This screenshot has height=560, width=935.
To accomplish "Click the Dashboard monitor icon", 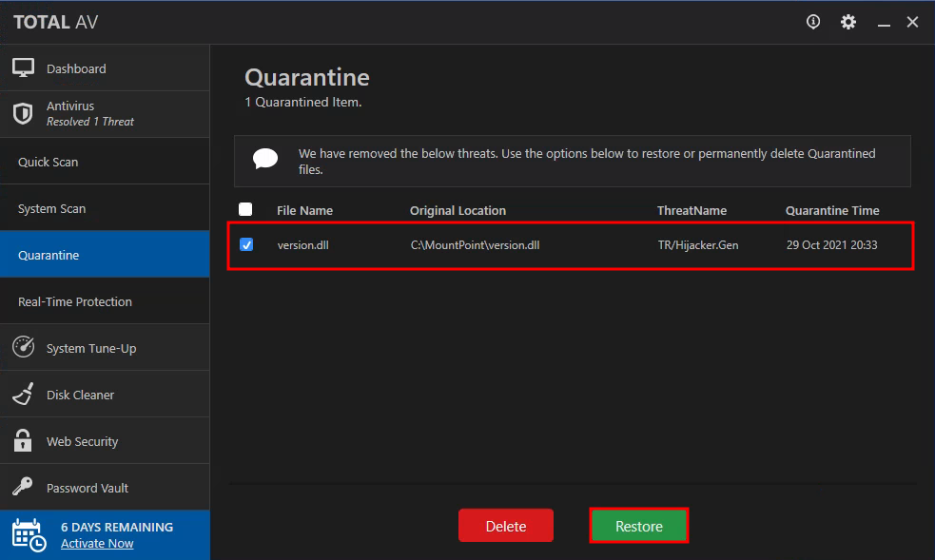I will click(x=23, y=68).
